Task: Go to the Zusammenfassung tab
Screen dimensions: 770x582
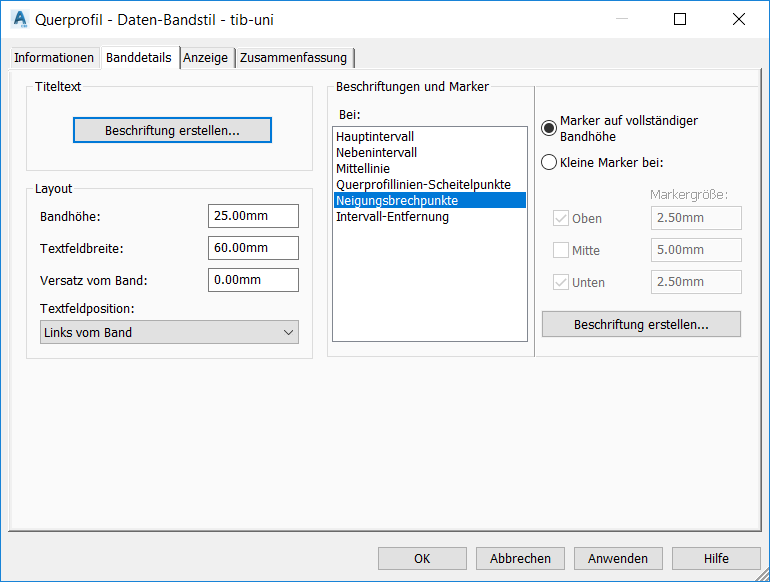Action: pos(293,58)
